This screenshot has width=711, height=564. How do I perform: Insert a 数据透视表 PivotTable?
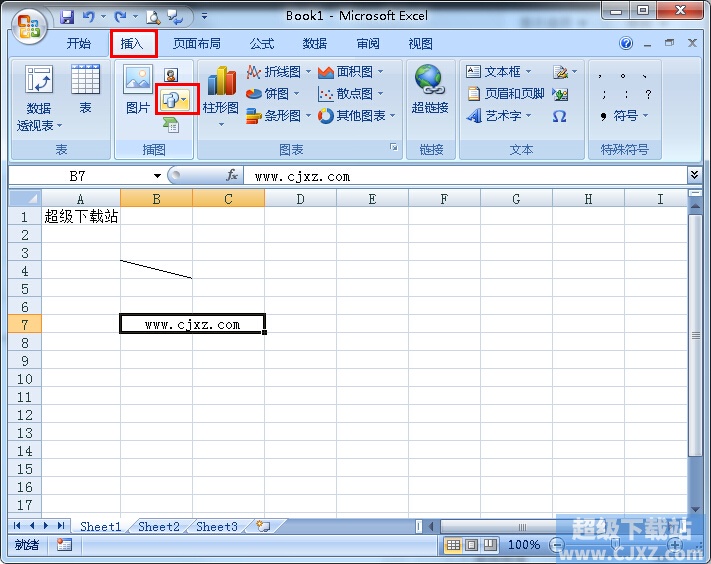[39, 97]
